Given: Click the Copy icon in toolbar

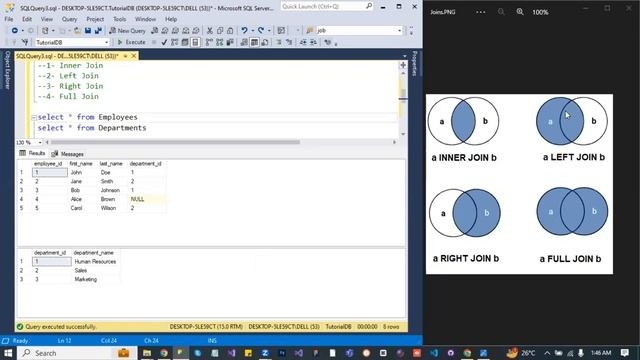Looking at the screenshot, I should coord(220,31).
